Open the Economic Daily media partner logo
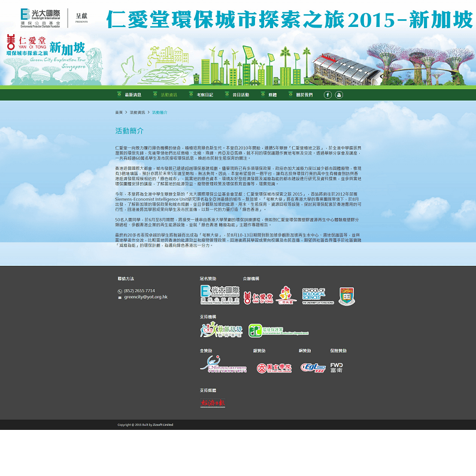The height and width of the screenshot is (476, 476). [x=213, y=403]
